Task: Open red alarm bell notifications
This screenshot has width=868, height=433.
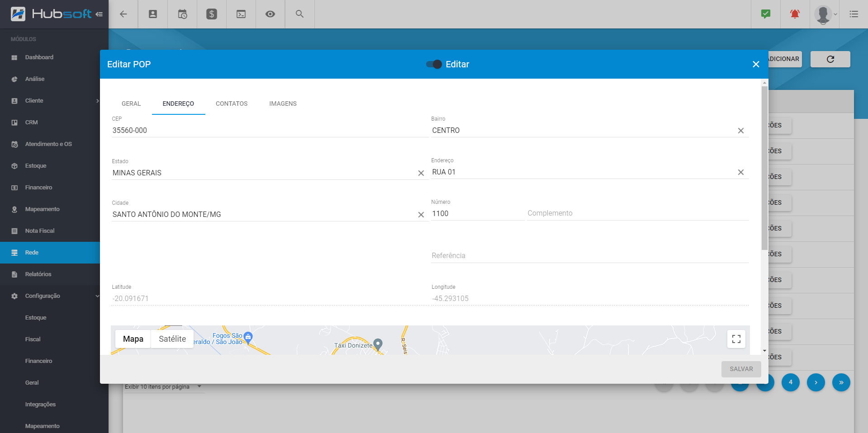Action: click(x=795, y=14)
